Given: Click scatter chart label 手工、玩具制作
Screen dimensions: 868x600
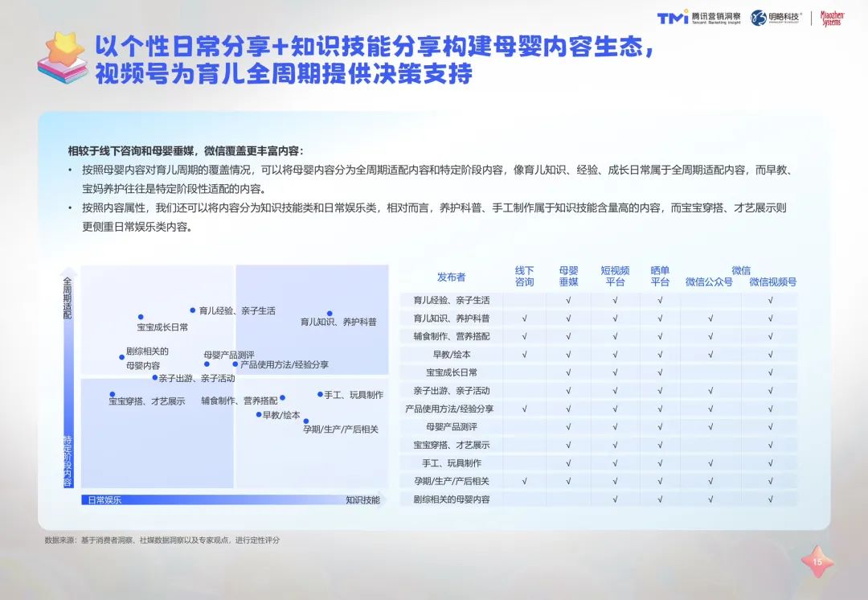Looking at the screenshot, I should tap(354, 395).
